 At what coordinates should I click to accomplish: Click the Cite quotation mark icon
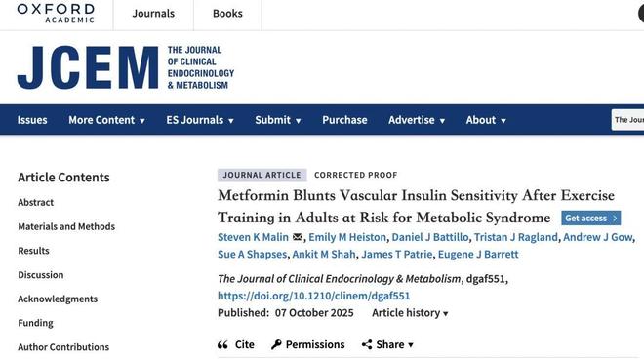[x=222, y=344]
